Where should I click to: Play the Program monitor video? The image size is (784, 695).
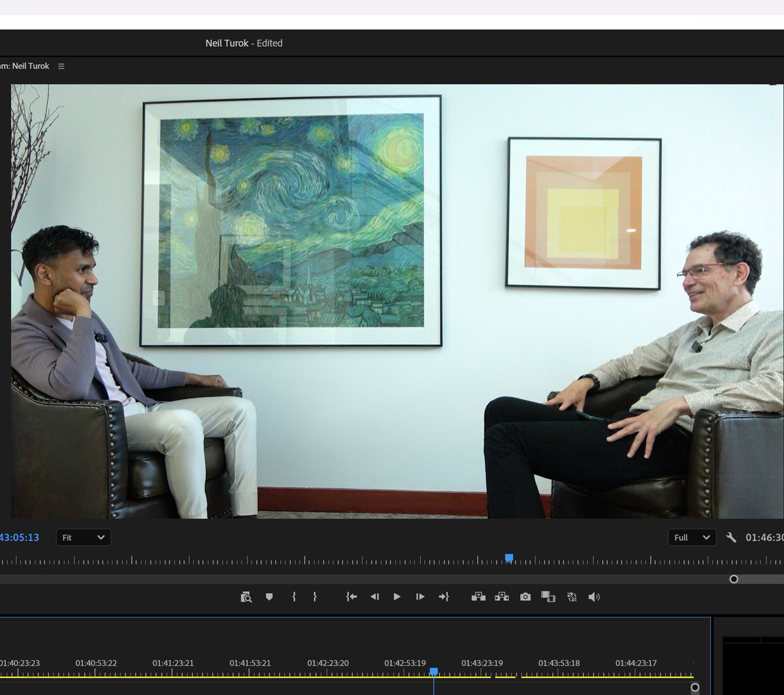pos(397,596)
